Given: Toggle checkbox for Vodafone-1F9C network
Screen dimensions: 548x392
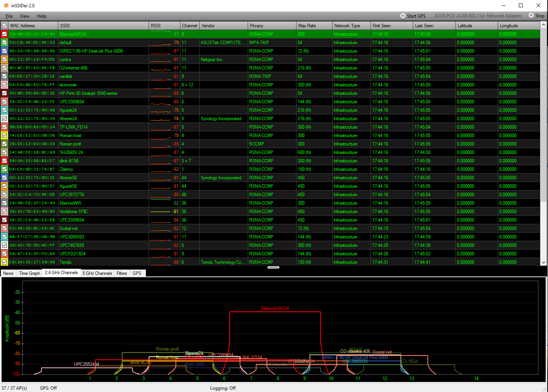Looking at the screenshot, I should tap(5, 212).
